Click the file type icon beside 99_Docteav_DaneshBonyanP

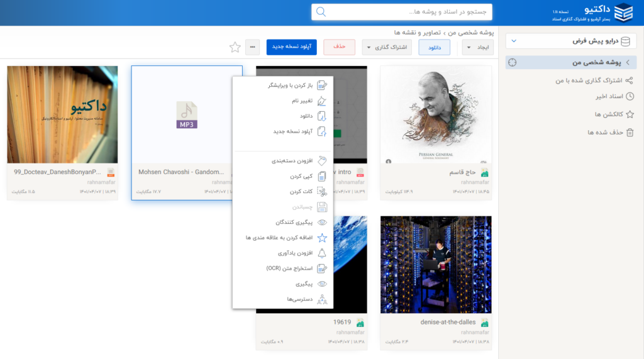point(111,172)
